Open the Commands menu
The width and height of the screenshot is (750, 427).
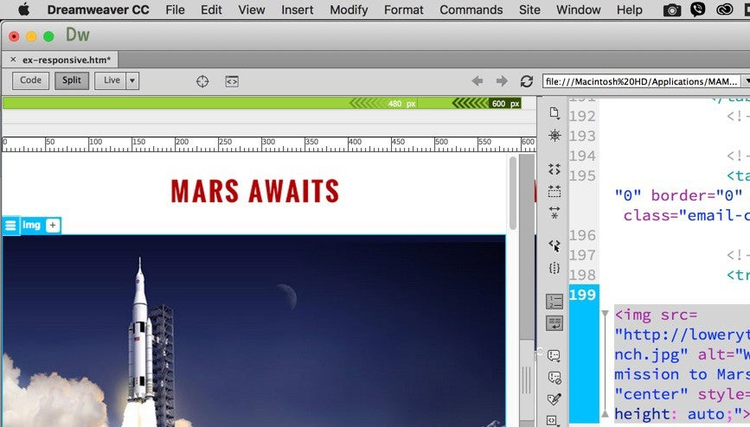click(471, 10)
